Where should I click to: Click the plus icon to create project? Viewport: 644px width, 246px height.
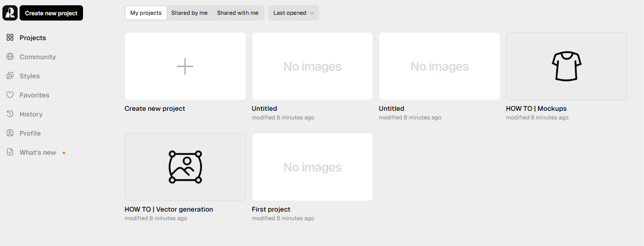(185, 66)
